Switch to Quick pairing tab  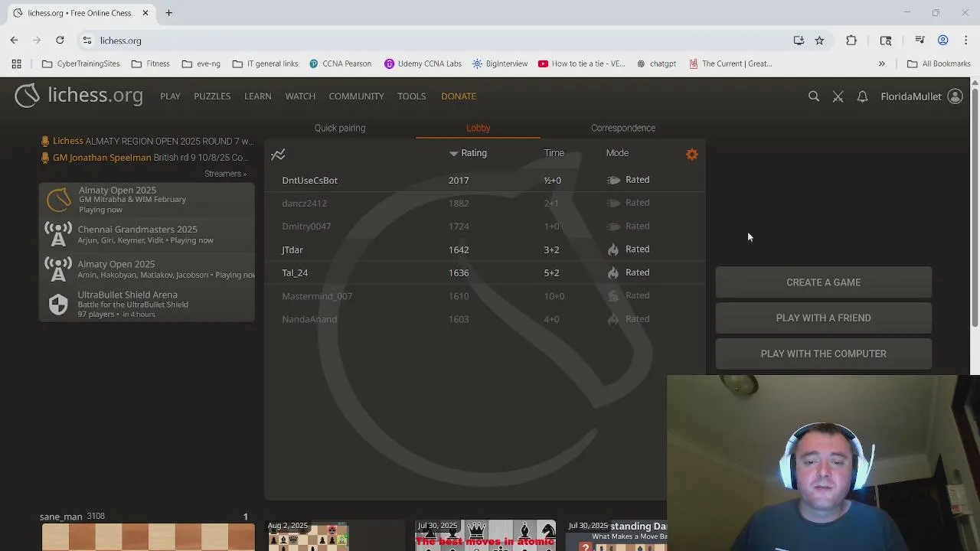click(340, 128)
